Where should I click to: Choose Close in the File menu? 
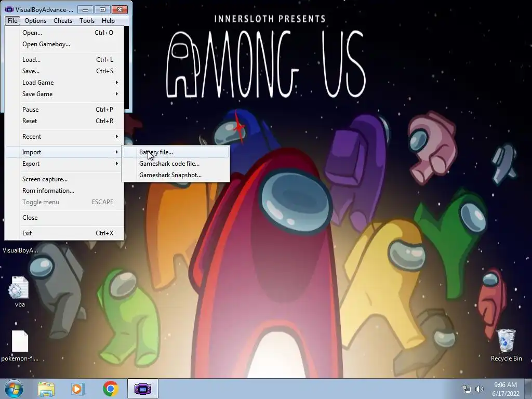pyautogui.click(x=64, y=218)
